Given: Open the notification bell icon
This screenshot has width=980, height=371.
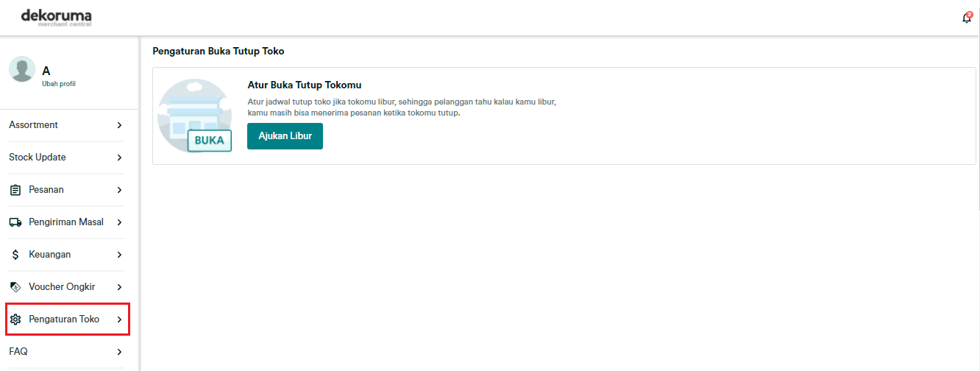Looking at the screenshot, I should (x=967, y=18).
